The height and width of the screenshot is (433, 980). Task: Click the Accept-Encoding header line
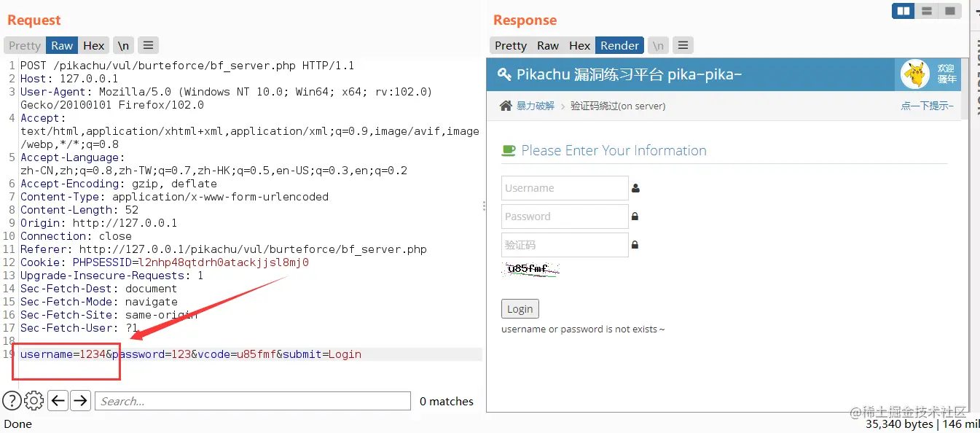point(119,184)
